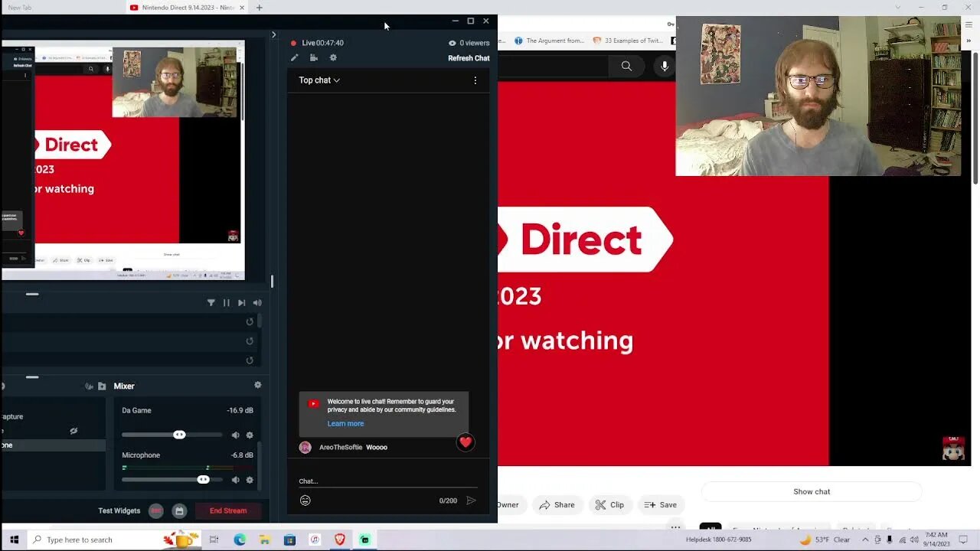Click the add source folder icon
The image size is (980, 551).
point(102,386)
